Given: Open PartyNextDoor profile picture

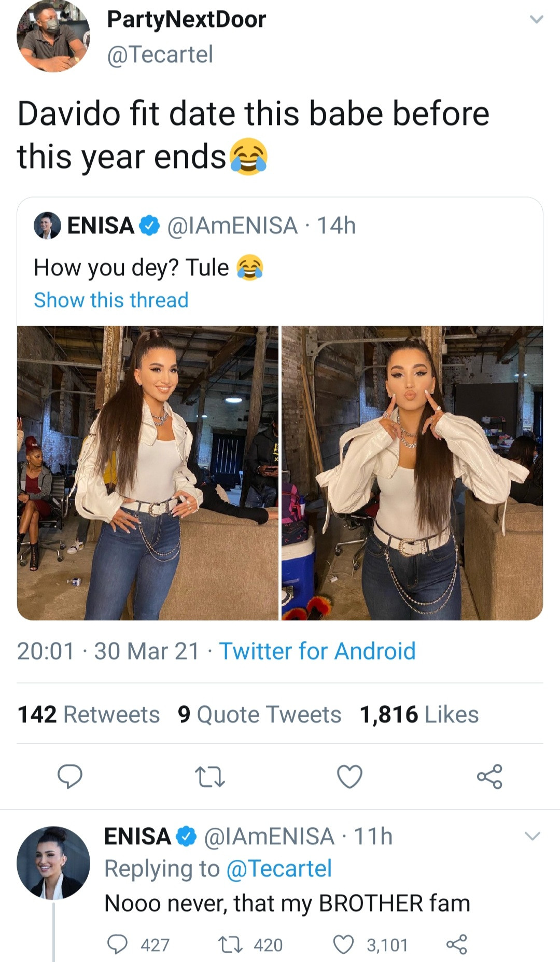Looking at the screenshot, I should [x=53, y=36].
